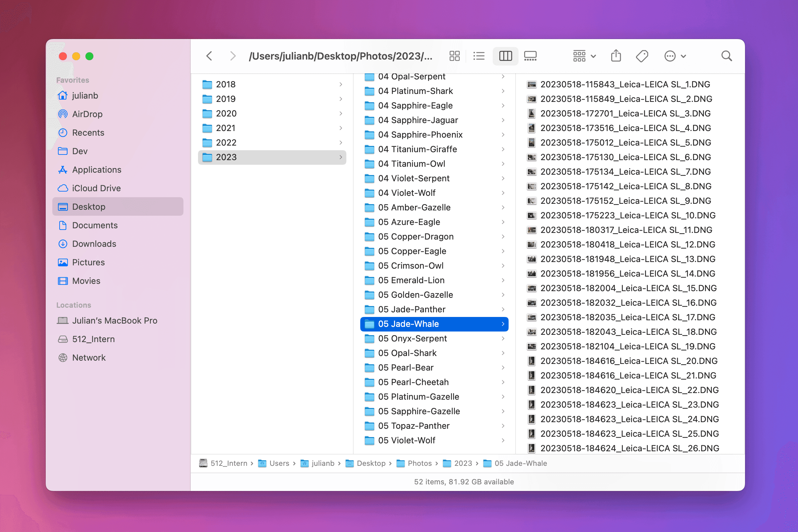Viewport: 798px width, 532px height.
Task: Click the share icon
Action: coord(616,56)
